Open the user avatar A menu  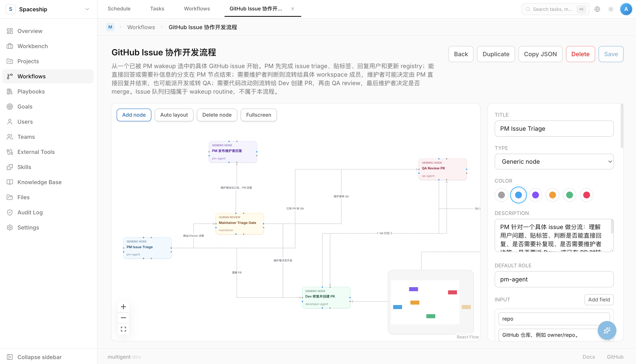[x=626, y=9]
